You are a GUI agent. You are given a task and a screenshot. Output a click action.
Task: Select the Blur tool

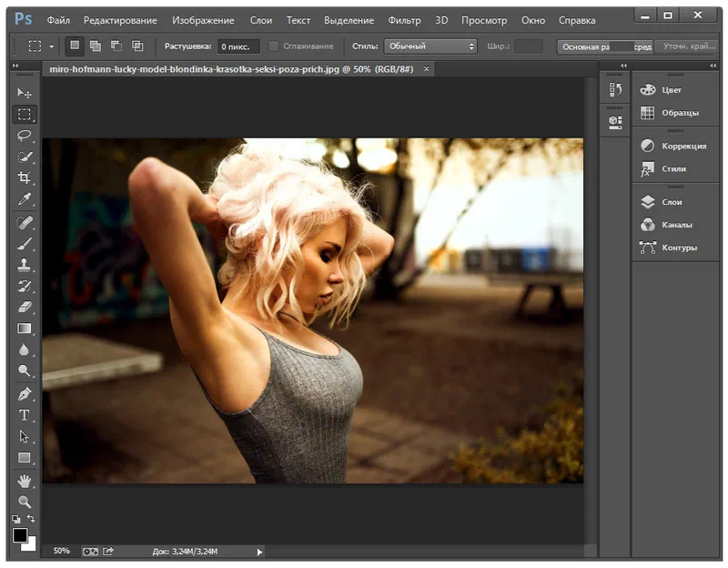click(25, 350)
